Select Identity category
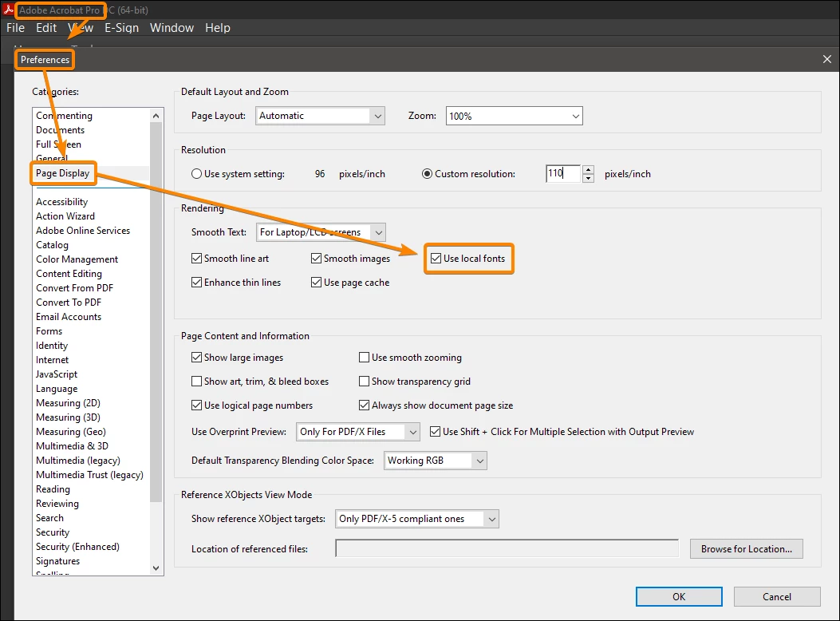Viewport: 840px width, 621px height. tap(52, 346)
